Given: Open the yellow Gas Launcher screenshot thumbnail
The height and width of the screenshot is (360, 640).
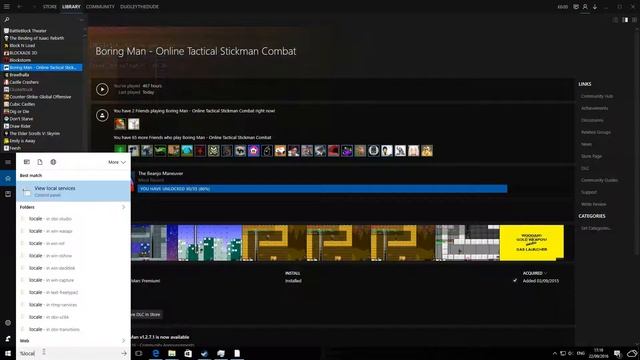Looking at the screenshot, I should click(x=531, y=243).
